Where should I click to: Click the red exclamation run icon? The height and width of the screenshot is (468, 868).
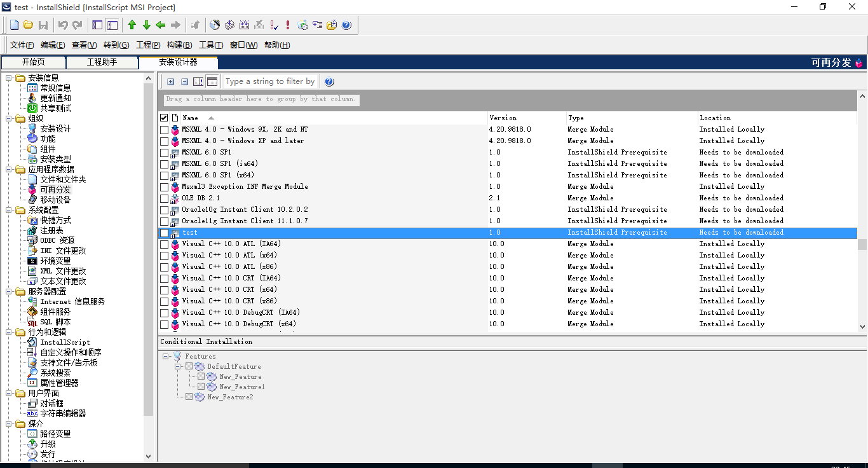[x=288, y=25]
